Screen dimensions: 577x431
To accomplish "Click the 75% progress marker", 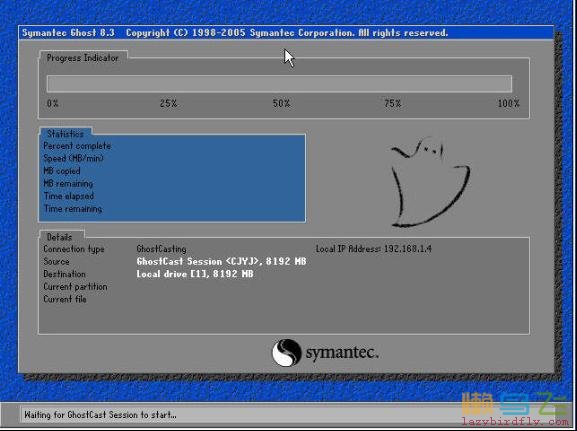I will 393,103.
